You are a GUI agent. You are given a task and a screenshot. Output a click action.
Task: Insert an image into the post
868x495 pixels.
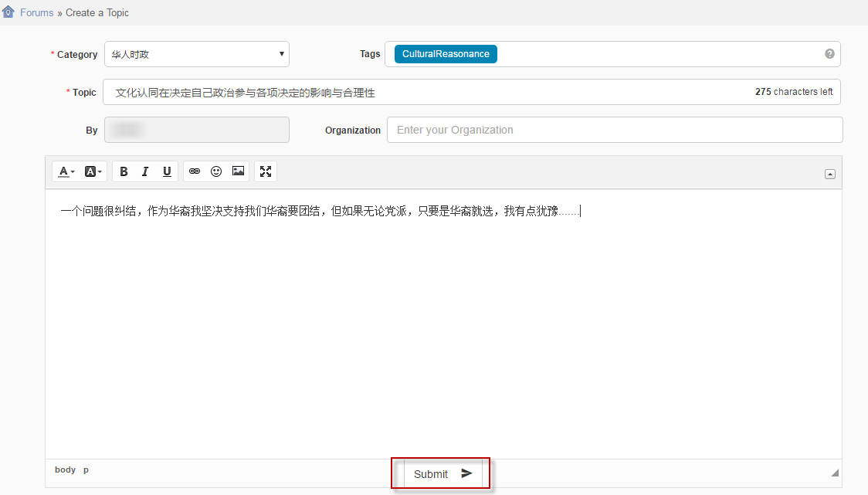click(x=238, y=171)
